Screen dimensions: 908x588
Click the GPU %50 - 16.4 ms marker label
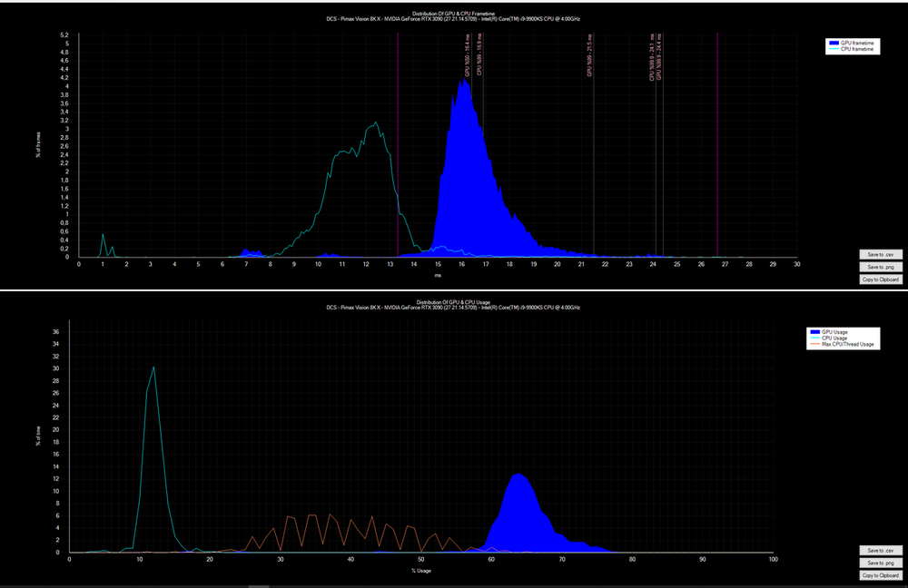point(468,55)
